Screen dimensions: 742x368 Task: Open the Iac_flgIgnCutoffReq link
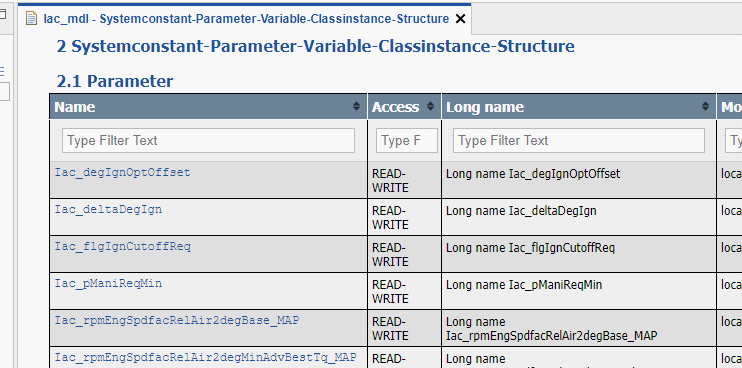[x=123, y=246]
